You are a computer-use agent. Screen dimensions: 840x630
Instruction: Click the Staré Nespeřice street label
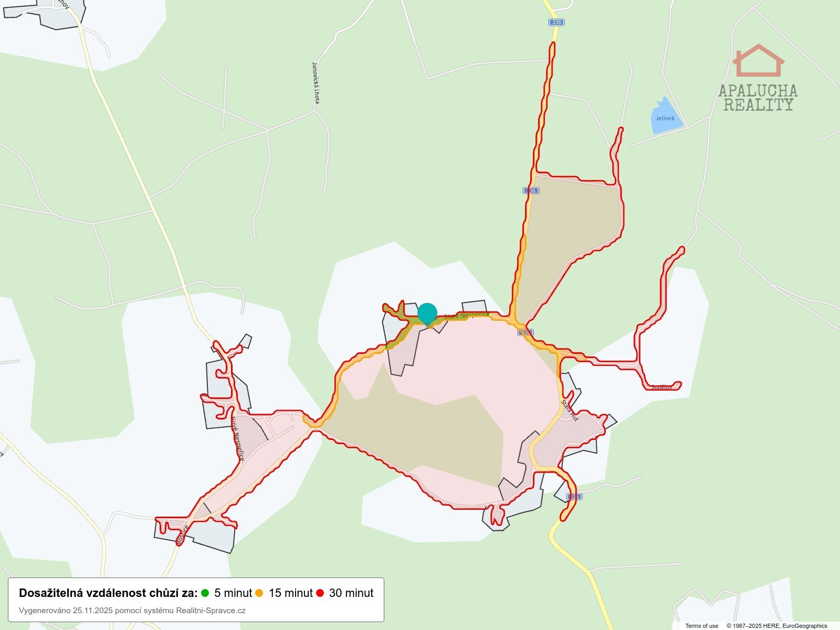pyautogui.click(x=466, y=316)
